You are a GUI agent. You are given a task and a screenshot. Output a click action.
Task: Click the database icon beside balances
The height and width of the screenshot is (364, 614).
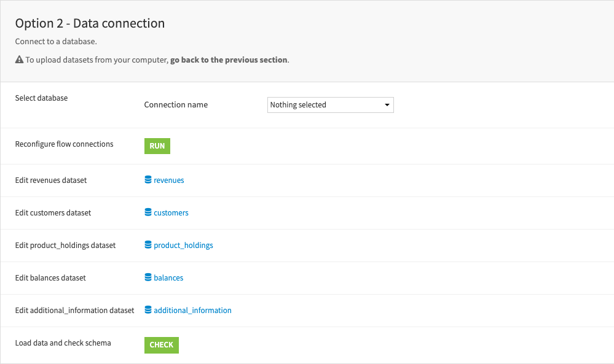[147, 277]
